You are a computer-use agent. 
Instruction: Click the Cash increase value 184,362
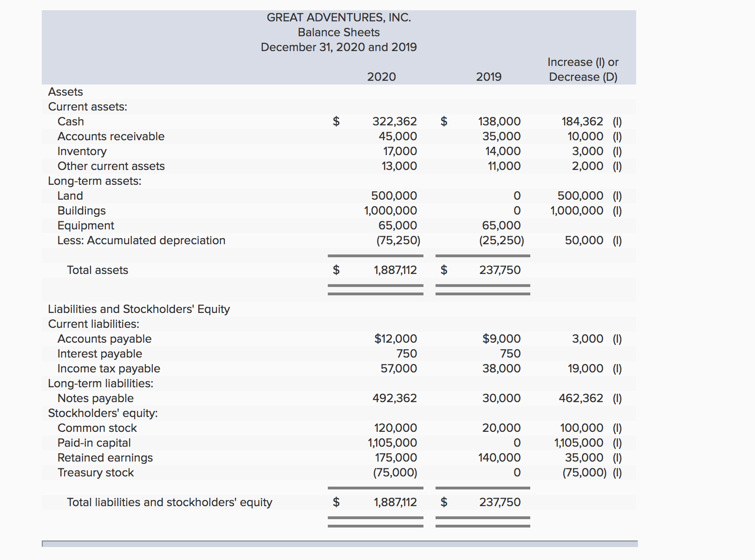pos(582,122)
